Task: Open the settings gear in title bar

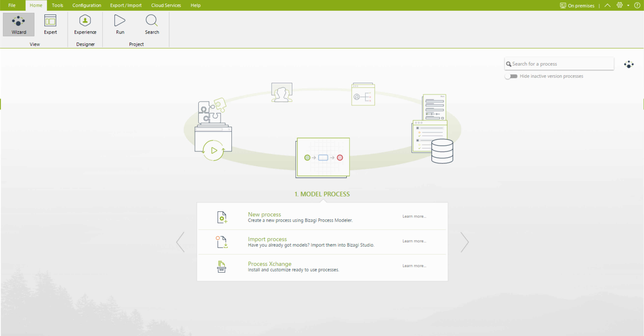Action: point(620,5)
